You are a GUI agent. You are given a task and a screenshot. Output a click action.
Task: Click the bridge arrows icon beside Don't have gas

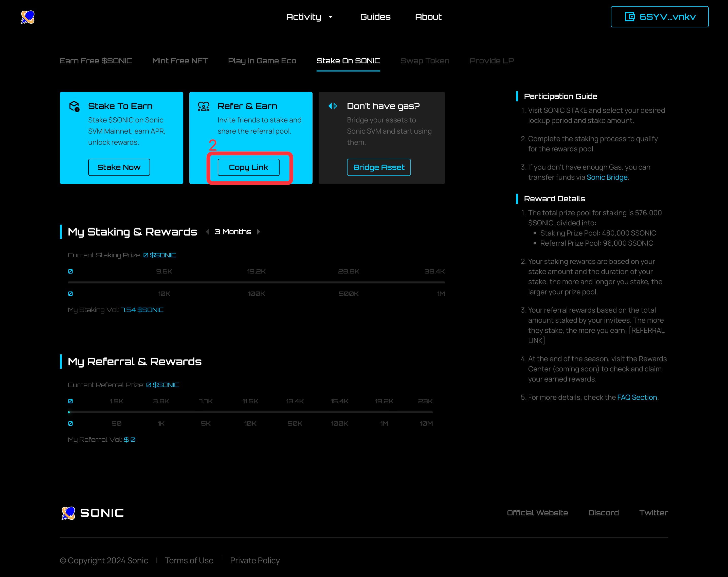point(333,106)
